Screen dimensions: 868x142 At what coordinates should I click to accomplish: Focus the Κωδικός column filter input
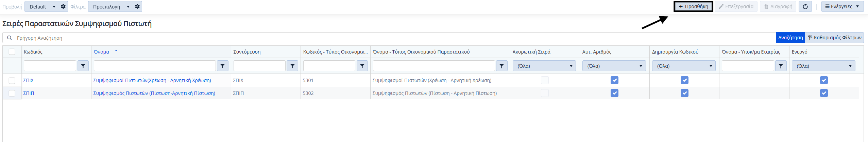50,66
